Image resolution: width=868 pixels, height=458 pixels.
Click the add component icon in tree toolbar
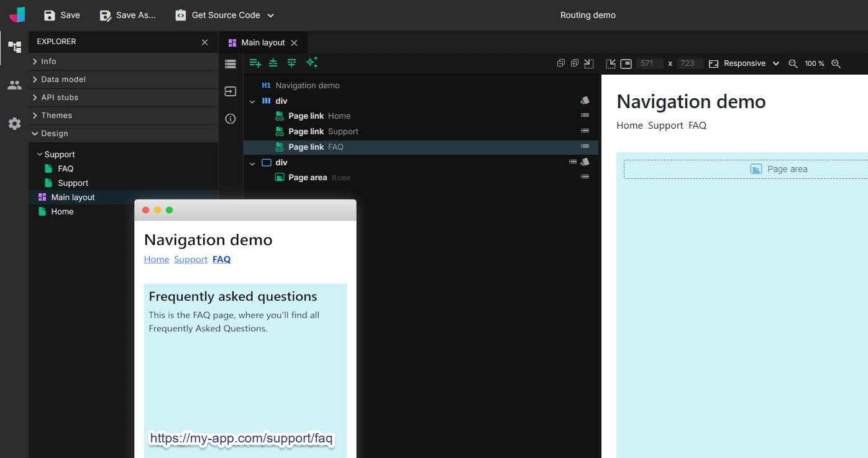pyautogui.click(x=255, y=63)
